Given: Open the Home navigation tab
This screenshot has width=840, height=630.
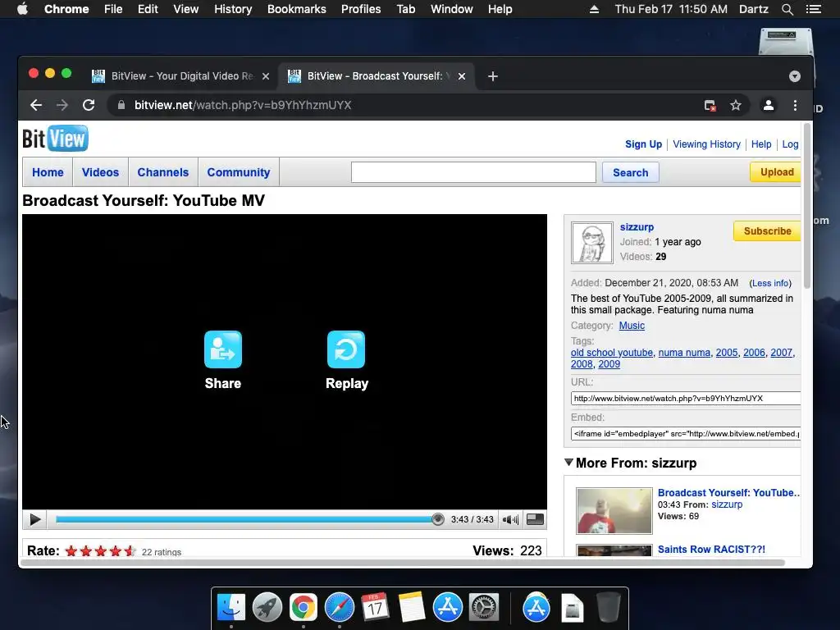Looking at the screenshot, I should pos(48,172).
